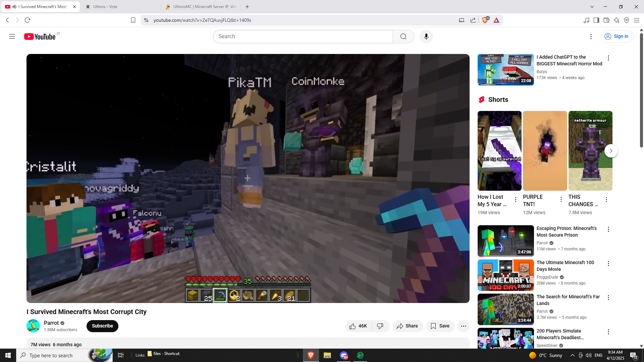Bookmark this page via bookmark icon
Image resolution: width=644 pixels, height=362 pixels.
coord(133,20)
